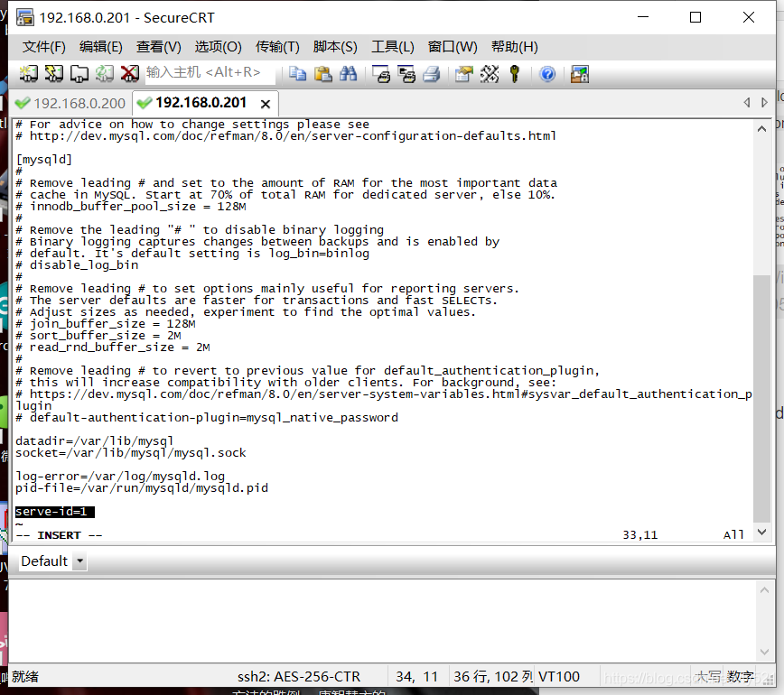Click the Quick Connect lightning icon

pyautogui.click(x=54, y=73)
